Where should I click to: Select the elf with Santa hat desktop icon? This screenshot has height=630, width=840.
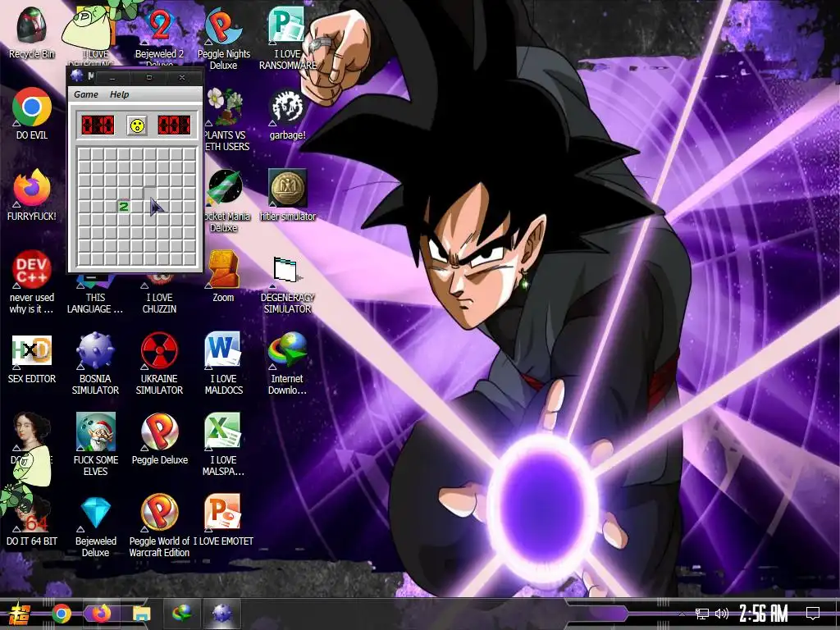coord(95,431)
